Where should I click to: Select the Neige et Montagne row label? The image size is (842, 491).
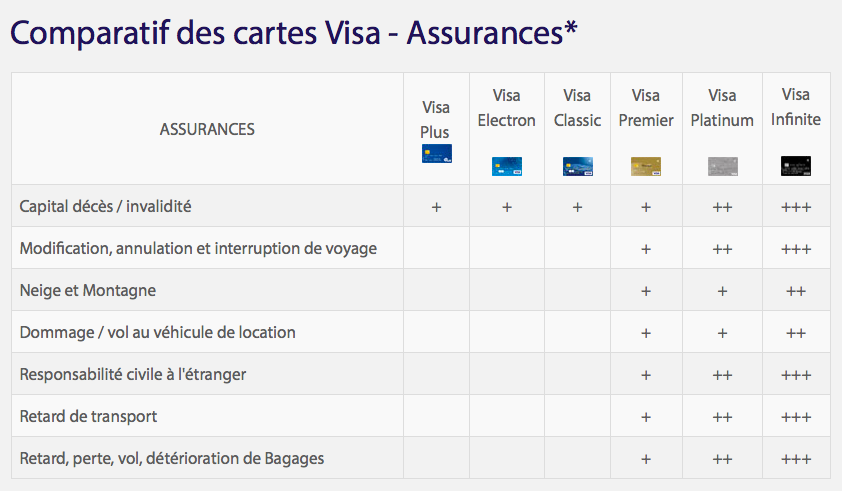coord(88,291)
